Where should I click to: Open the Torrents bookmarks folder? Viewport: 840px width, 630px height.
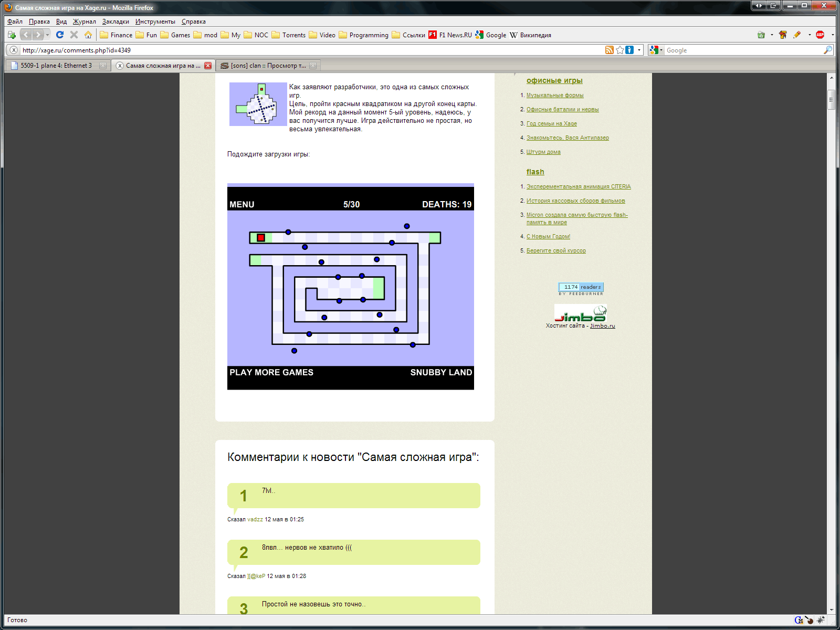pos(289,35)
